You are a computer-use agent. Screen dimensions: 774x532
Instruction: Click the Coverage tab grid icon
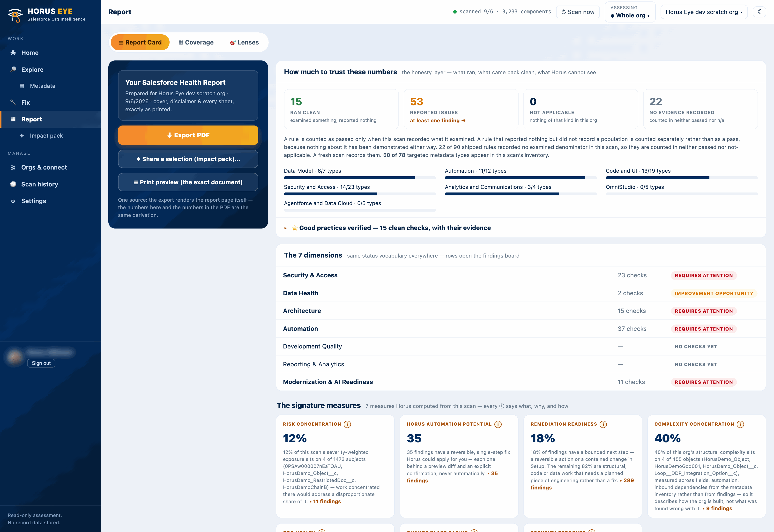pyautogui.click(x=181, y=42)
